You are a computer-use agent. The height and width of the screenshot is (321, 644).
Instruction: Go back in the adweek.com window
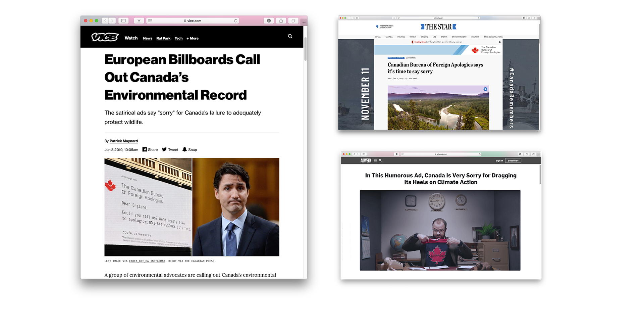coord(354,154)
